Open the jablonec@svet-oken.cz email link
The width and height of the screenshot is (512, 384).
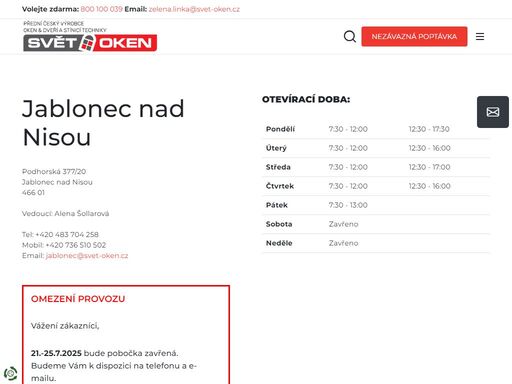point(87,255)
